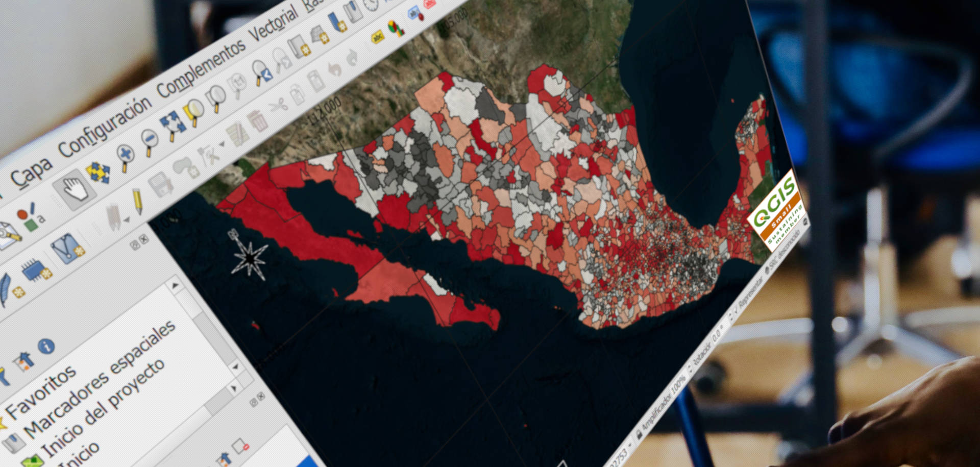980x467 pixels.
Task: Open the Capa menu
Action: 32,172
